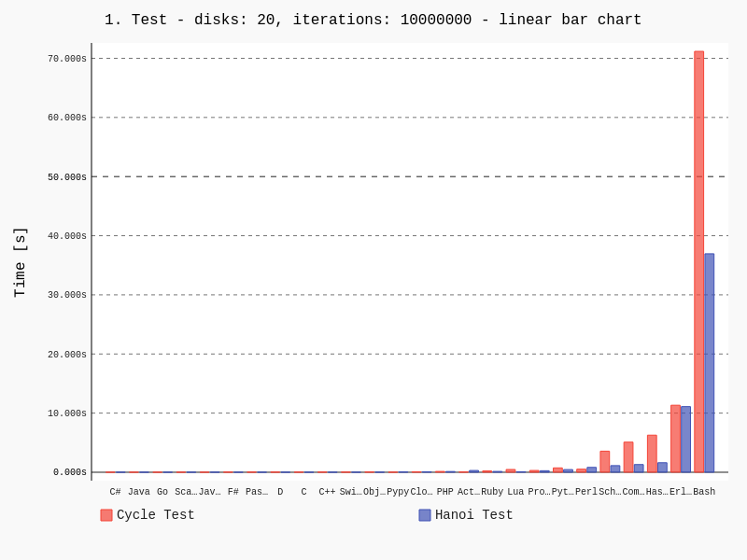
Task: Toggle the Hanoi Test series label
Action: coord(474,515)
